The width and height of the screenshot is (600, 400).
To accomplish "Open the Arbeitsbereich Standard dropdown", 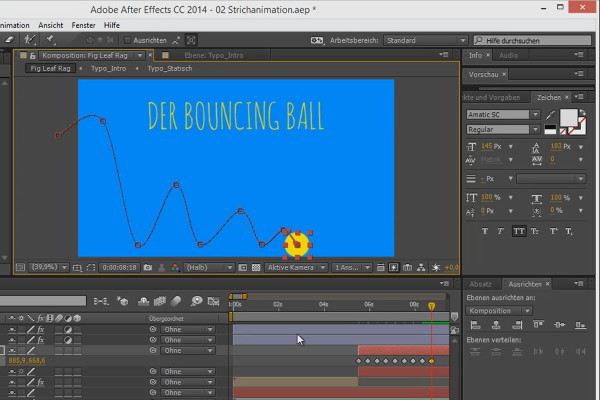I will coord(425,40).
